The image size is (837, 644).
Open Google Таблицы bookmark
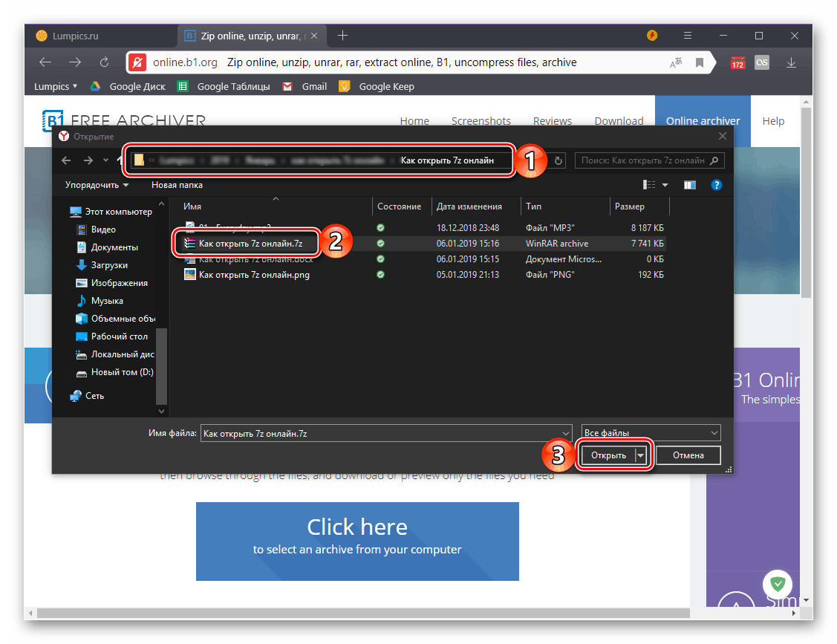coord(224,86)
